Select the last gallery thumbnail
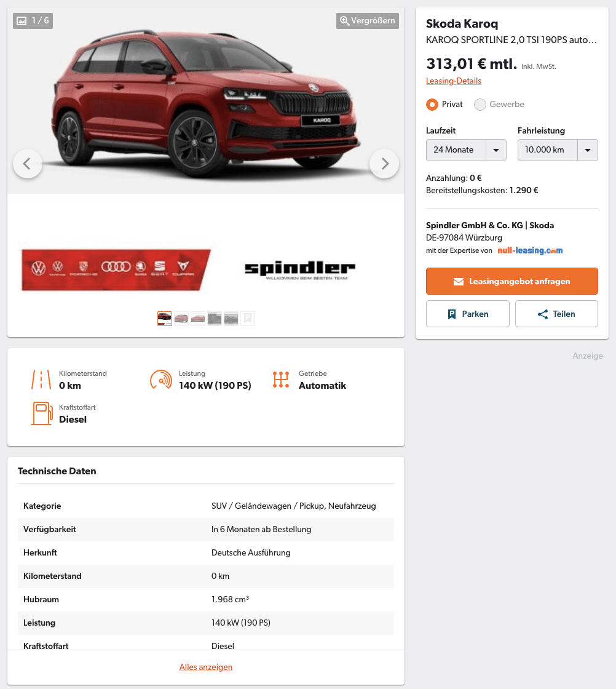This screenshot has width=616, height=689. (248, 318)
